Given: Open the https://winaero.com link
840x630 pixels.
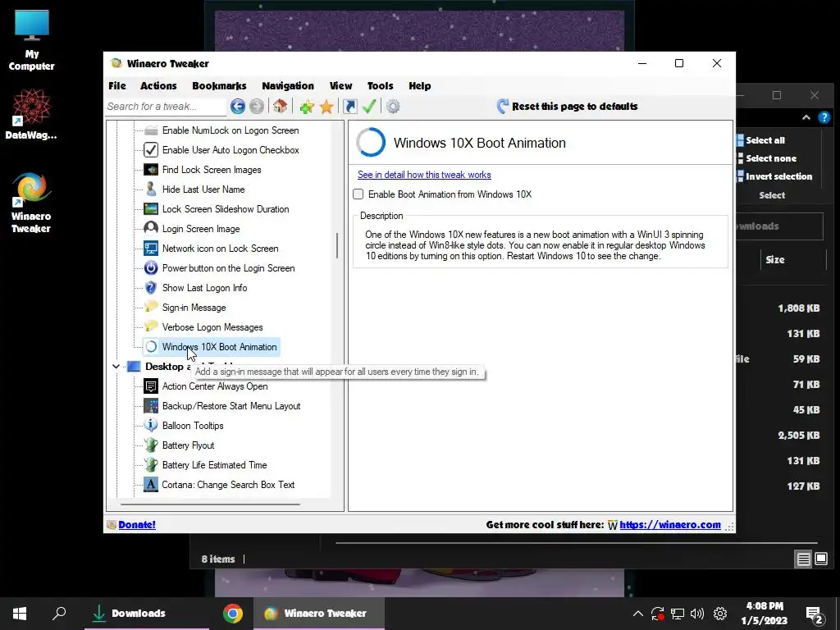Looking at the screenshot, I should click(670, 524).
